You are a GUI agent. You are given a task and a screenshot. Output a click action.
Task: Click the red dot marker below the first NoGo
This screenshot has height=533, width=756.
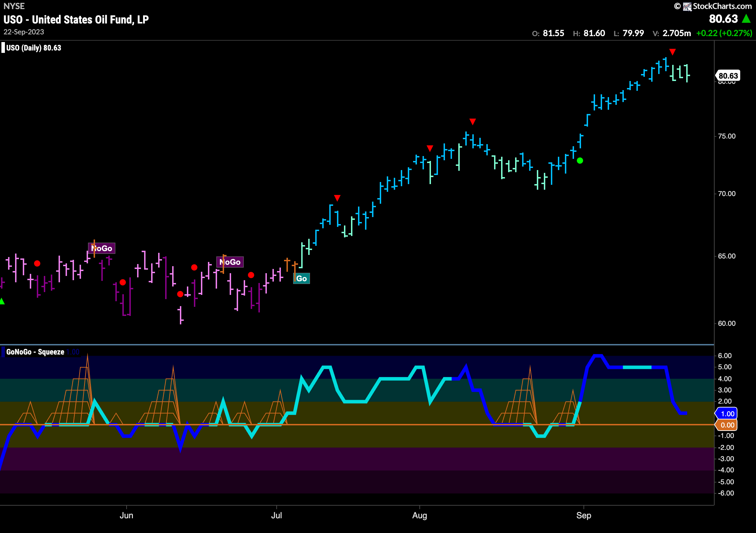coord(123,282)
